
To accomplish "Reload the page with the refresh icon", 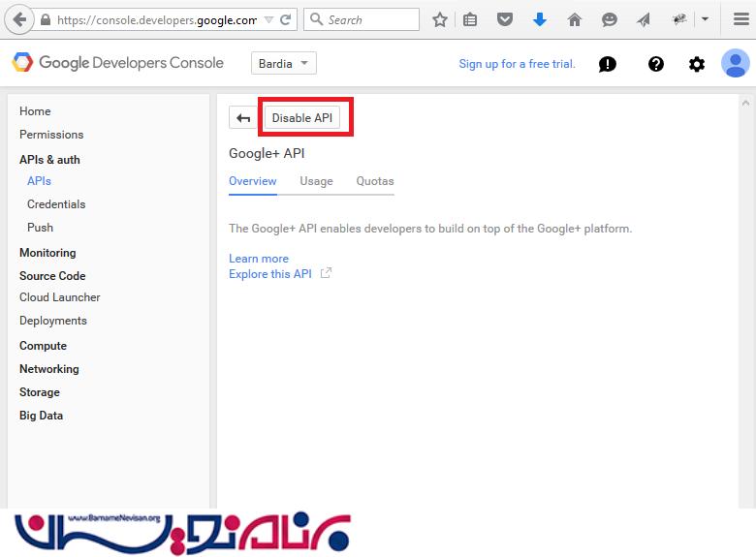I will click(x=286, y=19).
